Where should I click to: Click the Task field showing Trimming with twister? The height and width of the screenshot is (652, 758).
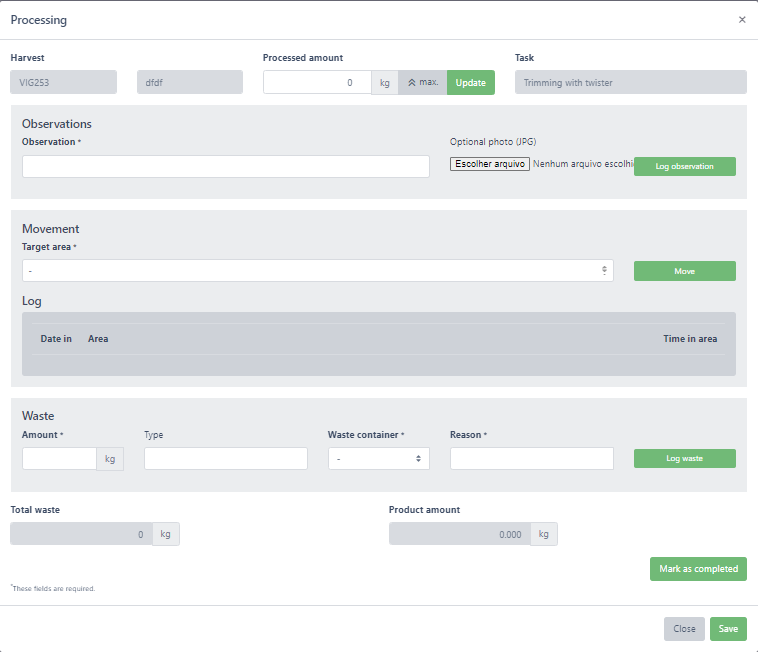(x=630, y=82)
